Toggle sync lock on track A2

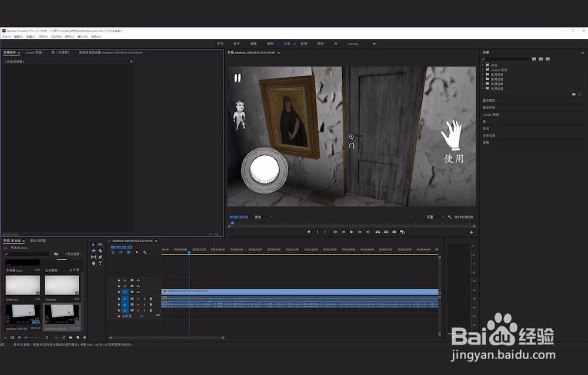click(x=132, y=305)
